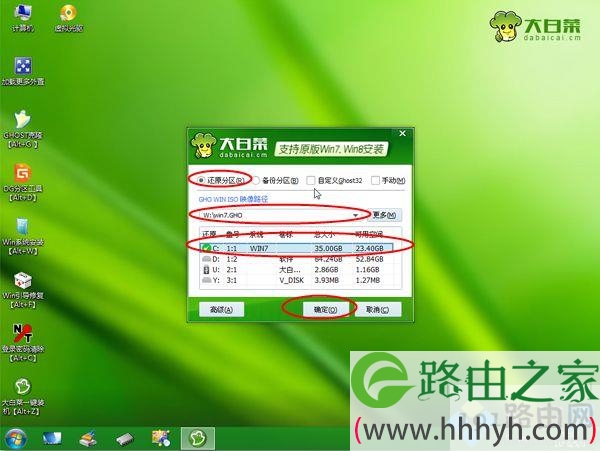Click the 23.40GB free space cell
The image size is (600, 451).
tap(369, 248)
